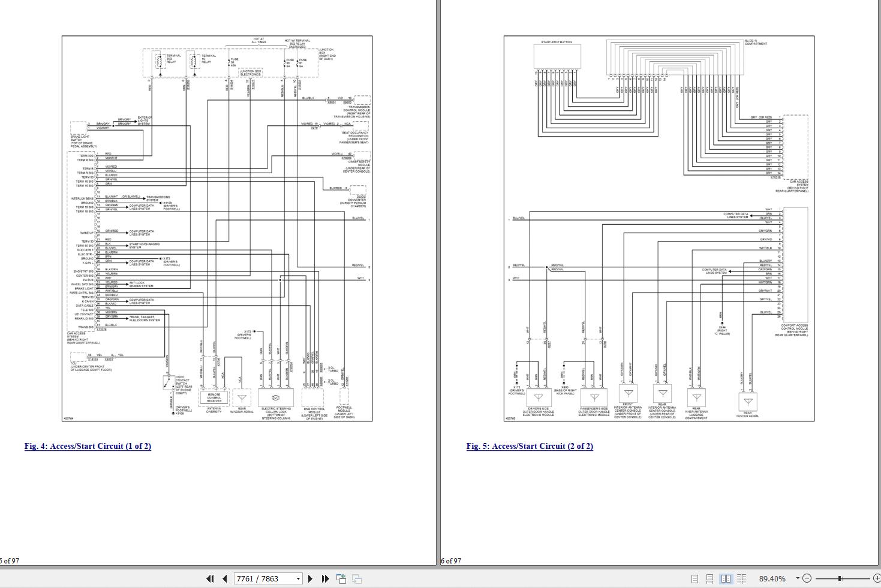Go back to the previous view
Image resolution: width=881 pixels, height=588 pixels.
pyautogui.click(x=341, y=578)
